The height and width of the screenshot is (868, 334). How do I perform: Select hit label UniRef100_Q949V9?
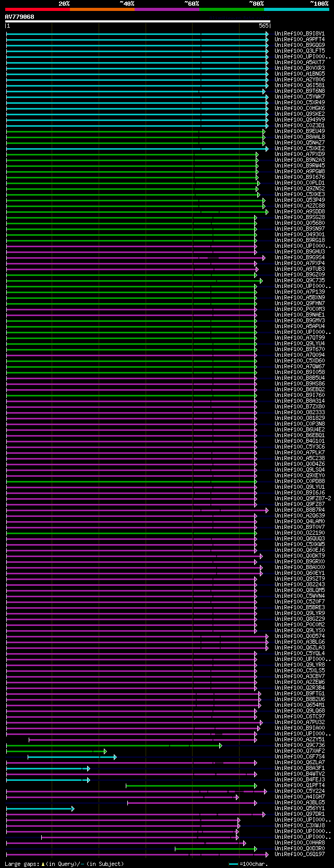300,120
